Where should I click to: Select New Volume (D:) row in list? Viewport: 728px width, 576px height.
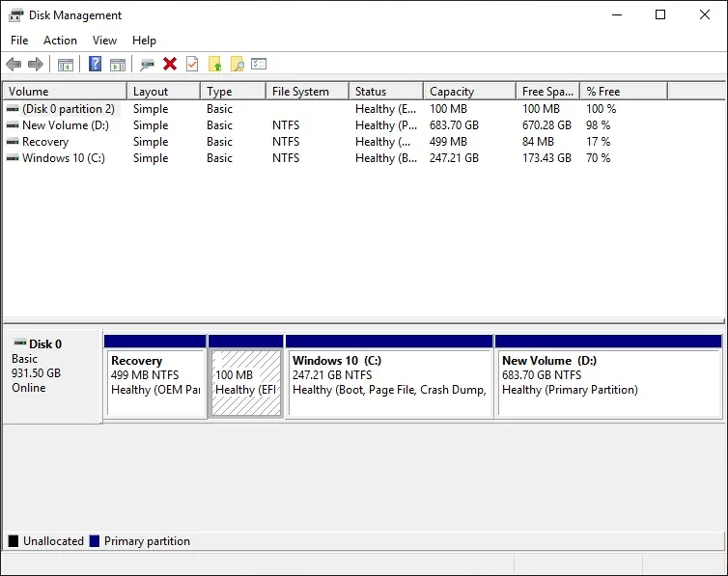66,125
